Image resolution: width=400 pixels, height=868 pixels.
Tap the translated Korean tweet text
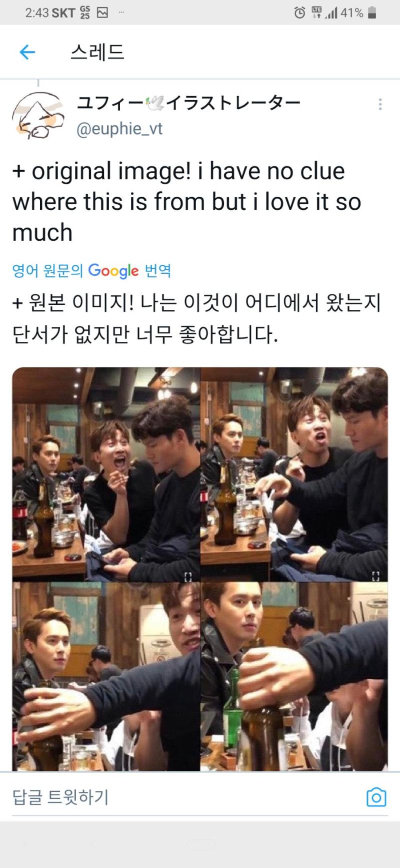196,318
